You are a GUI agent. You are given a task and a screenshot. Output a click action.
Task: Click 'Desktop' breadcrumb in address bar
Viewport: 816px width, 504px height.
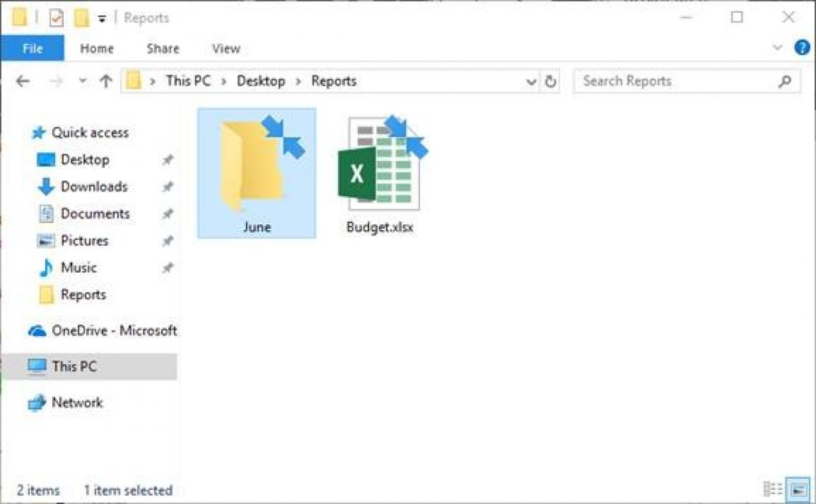[261, 81]
